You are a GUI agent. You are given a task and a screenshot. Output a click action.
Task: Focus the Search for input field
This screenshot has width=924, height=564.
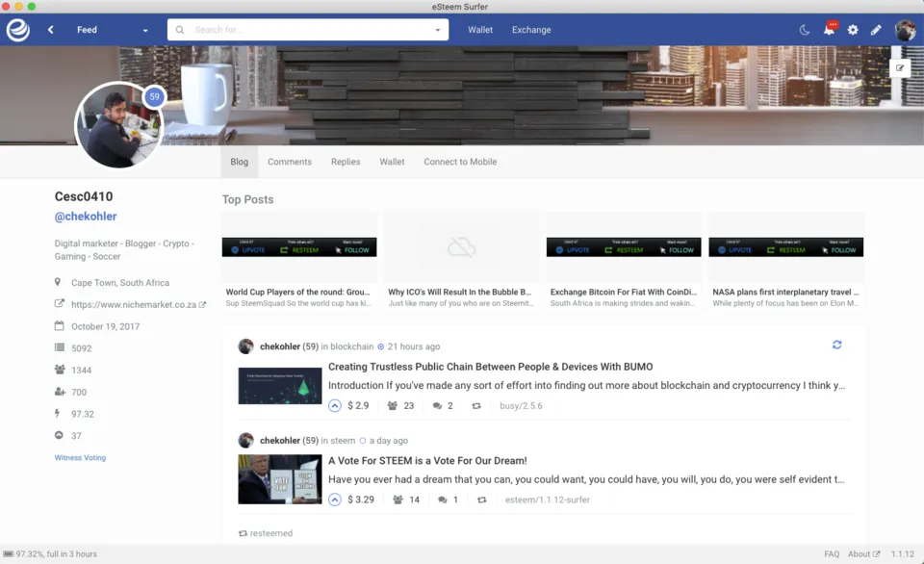point(309,30)
